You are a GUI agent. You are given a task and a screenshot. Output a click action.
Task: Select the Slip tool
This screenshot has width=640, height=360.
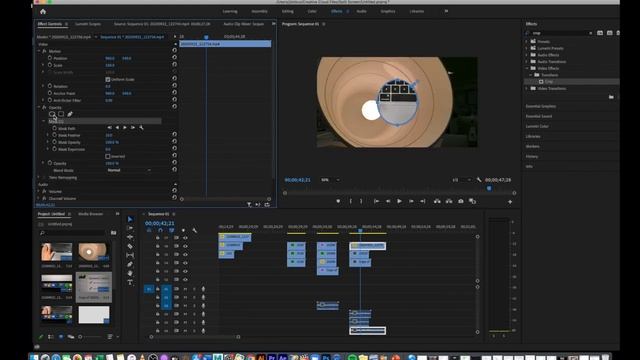pyautogui.click(x=130, y=255)
